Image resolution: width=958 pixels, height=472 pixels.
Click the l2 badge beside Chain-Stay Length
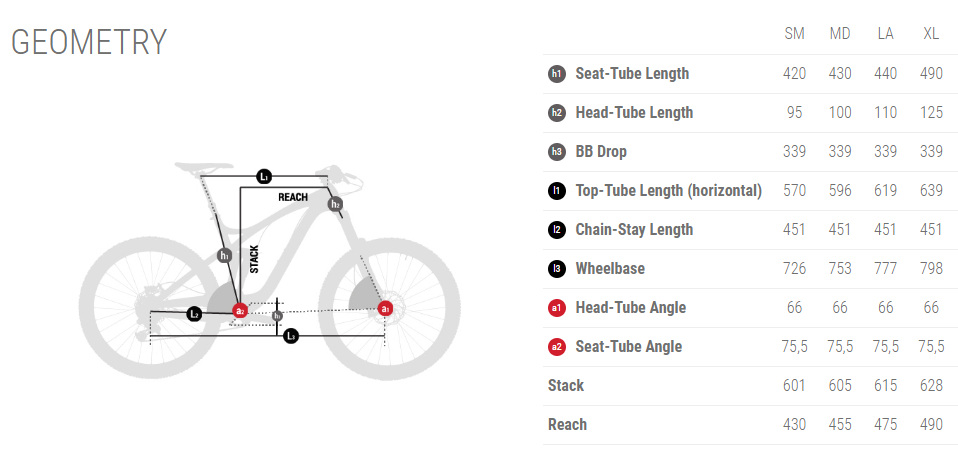tap(557, 230)
